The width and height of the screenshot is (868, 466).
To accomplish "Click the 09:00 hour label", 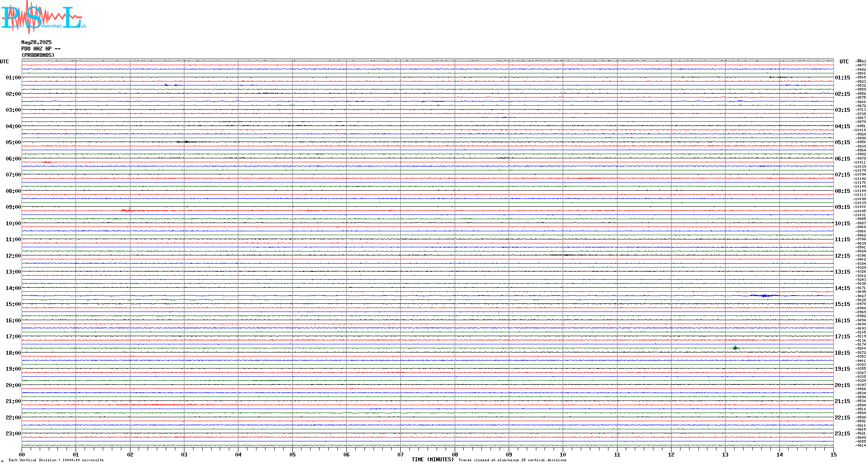I will 13,207.
